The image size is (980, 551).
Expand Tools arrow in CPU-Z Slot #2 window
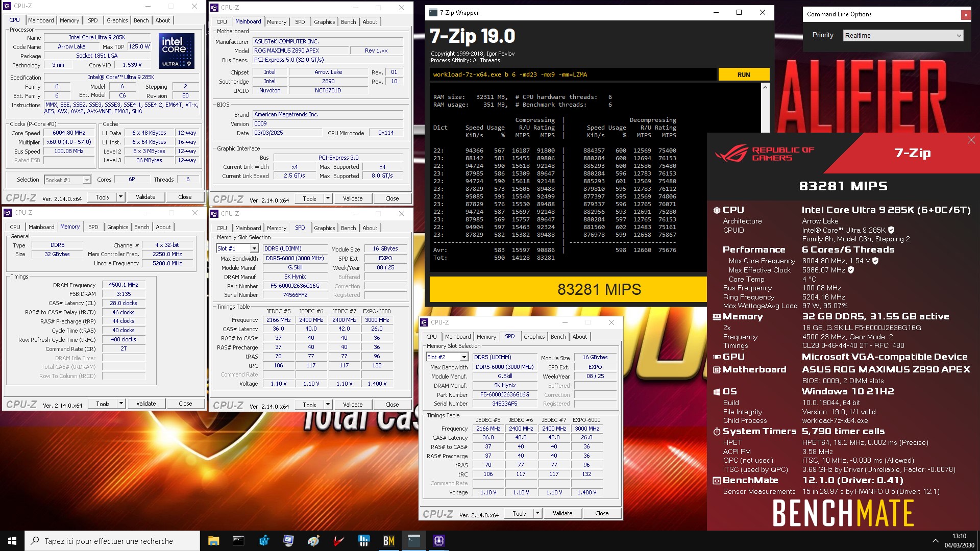[x=537, y=513]
